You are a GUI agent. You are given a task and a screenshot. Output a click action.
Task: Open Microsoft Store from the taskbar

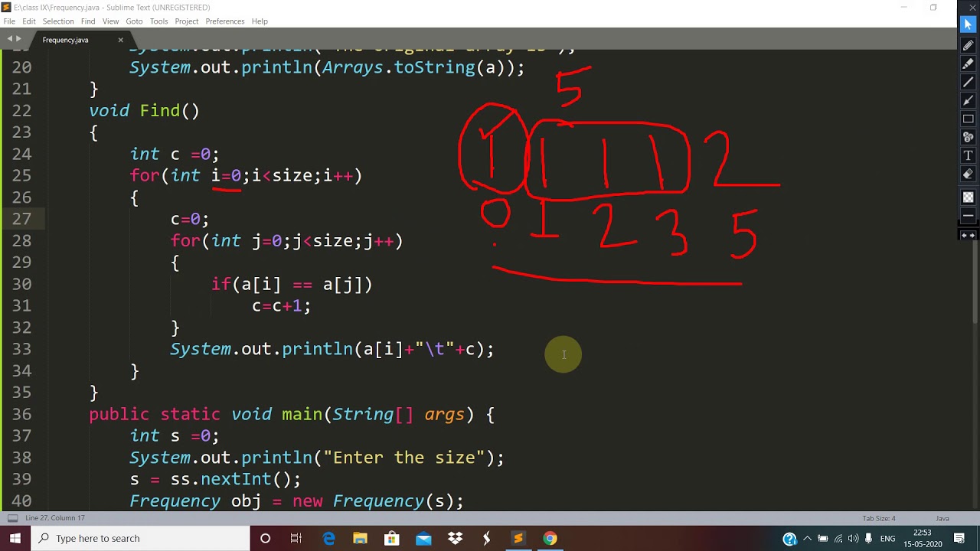point(391,538)
